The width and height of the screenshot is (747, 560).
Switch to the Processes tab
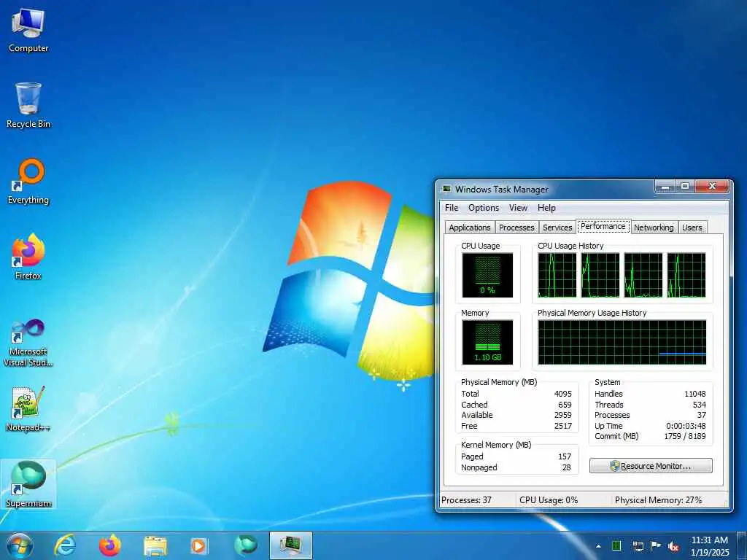point(516,227)
